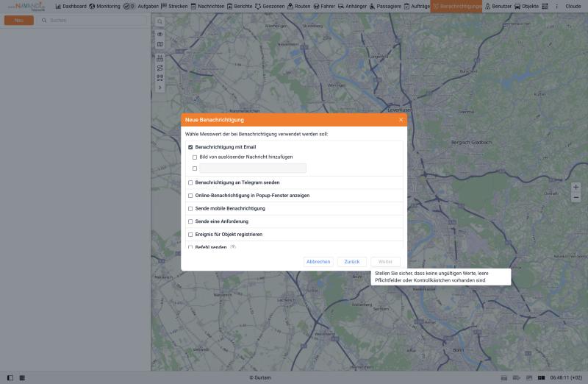Toggle the sidebar panel layout icon at bottom left
588x384 pixels.
[x=10, y=378]
